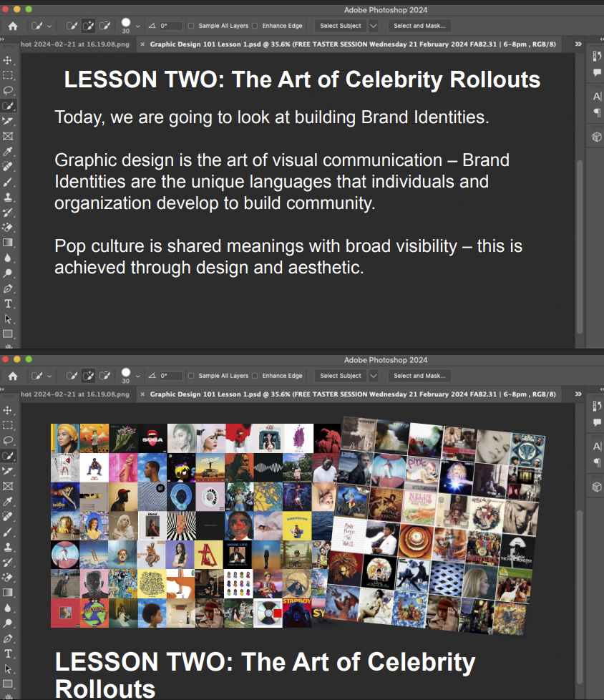Choose Subtract from Selection mode, lower window
Image resolution: width=604 pixels, height=700 pixels.
tap(105, 376)
